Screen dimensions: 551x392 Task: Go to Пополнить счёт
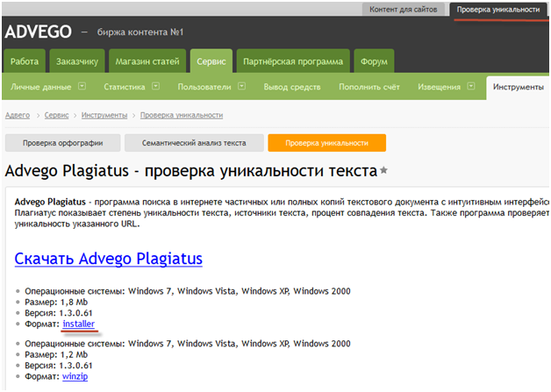pyautogui.click(x=369, y=87)
